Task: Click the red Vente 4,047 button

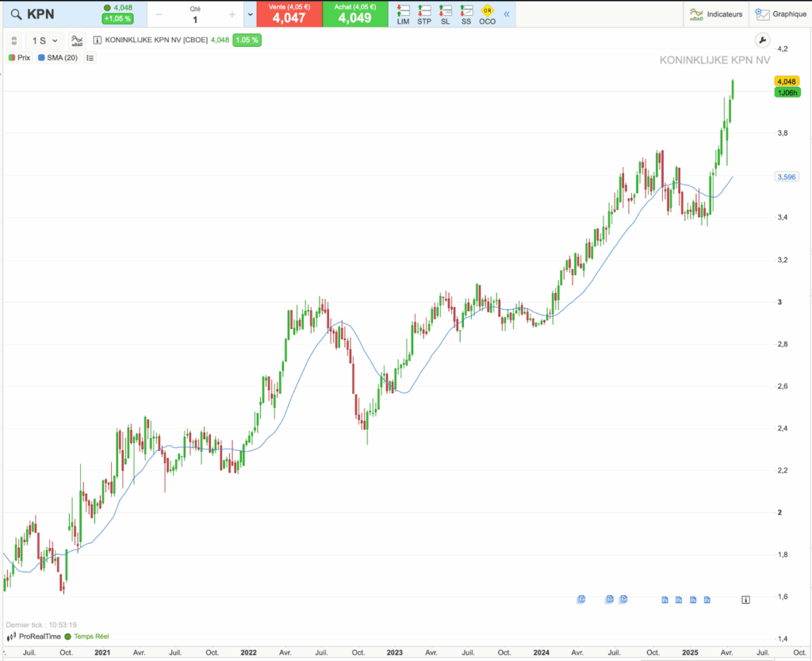Action: (289, 14)
